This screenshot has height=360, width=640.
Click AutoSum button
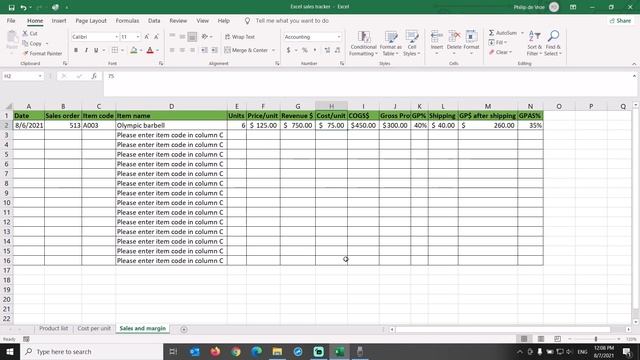(502, 33)
